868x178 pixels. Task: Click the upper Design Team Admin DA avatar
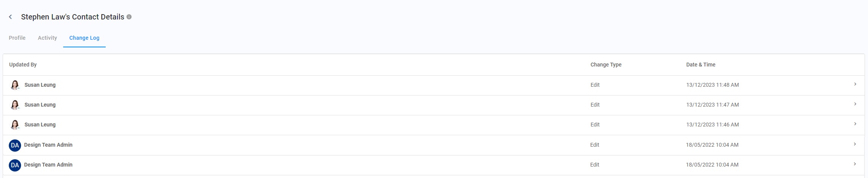pyautogui.click(x=15, y=145)
